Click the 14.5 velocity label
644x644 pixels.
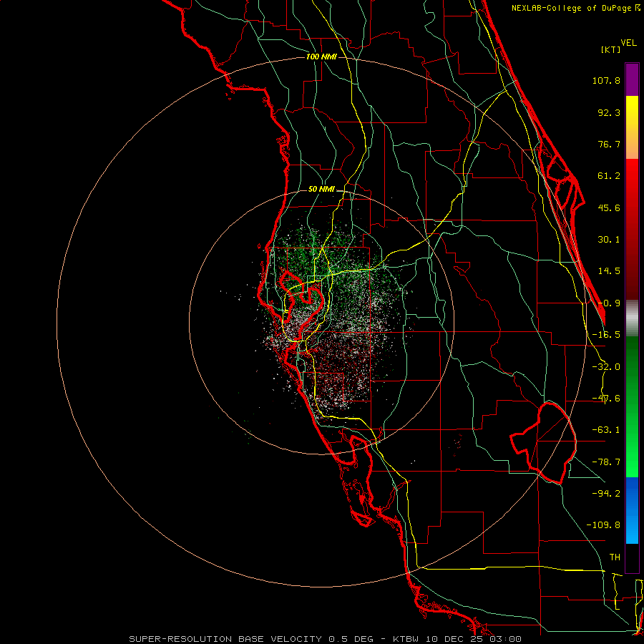tap(609, 271)
